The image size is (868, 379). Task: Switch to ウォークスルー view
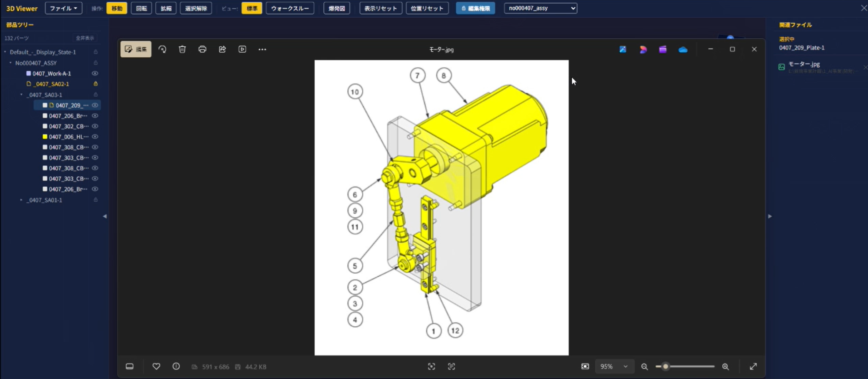(x=290, y=8)
